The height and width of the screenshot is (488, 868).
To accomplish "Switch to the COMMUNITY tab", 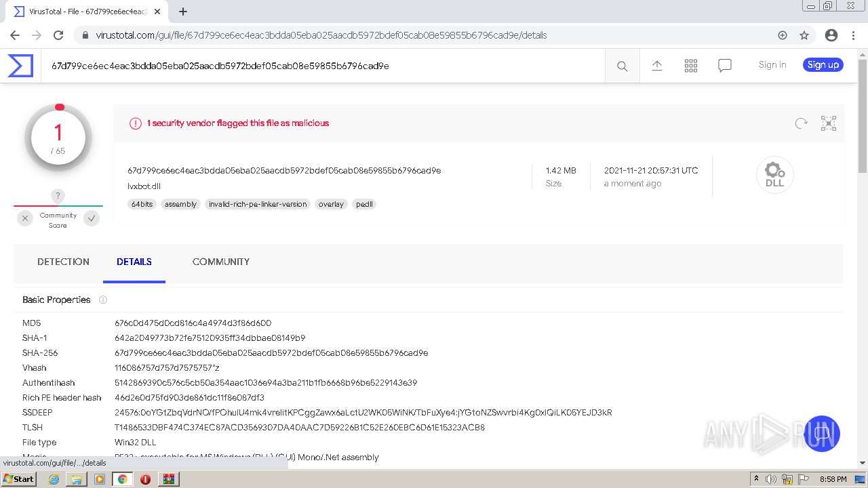I will pyautogui.click(x=221, y=262).
